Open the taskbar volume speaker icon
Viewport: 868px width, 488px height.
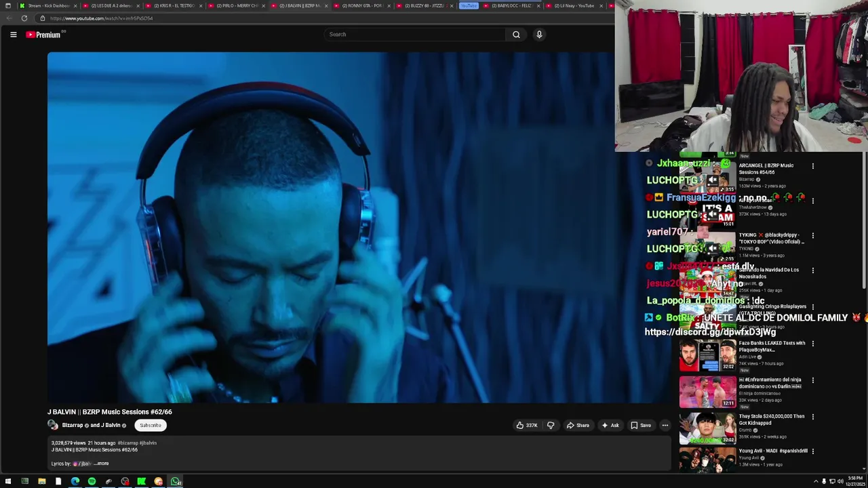point(840,482)
